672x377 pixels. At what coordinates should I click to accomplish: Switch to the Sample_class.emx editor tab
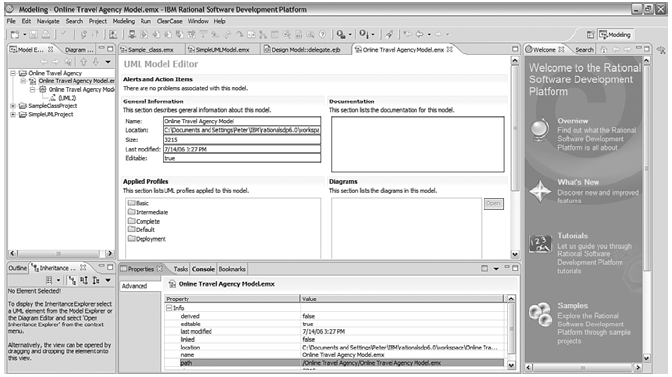tap(151, 50)
